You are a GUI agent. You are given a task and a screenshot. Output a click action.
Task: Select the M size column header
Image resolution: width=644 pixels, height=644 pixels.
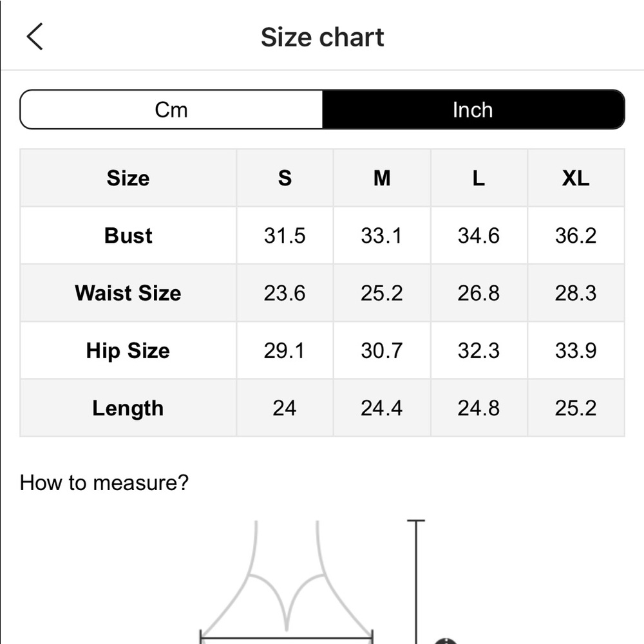pos(382,178)
